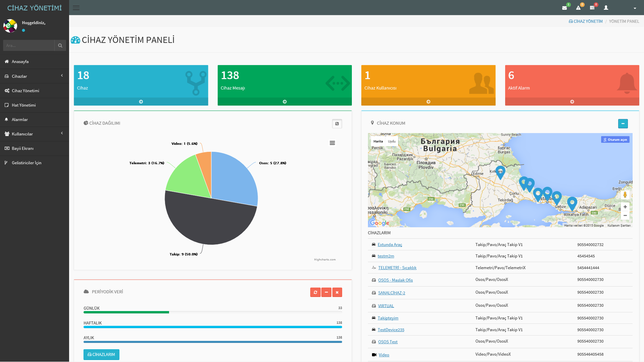Click the CİHAZLARIM button
The height and width of the screenshot is (362, 644).
pyautogui.click(x=101, y=355)
